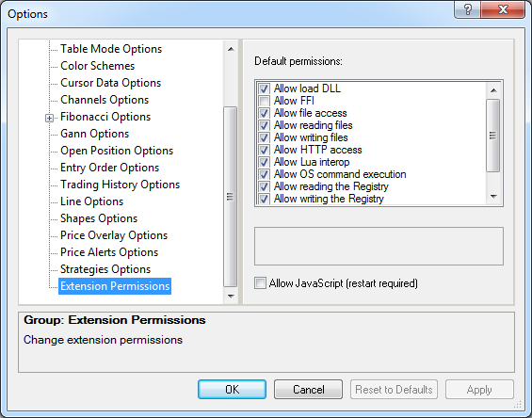Select Color Schemes in the options tree
This screenshot has width=532, height=418.
97,66
